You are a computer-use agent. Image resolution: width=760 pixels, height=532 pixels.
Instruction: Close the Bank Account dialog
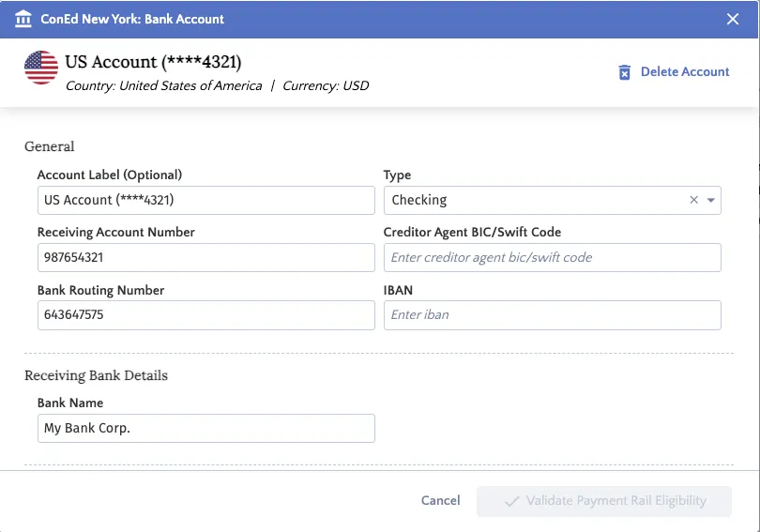click(x=733, y=19)
